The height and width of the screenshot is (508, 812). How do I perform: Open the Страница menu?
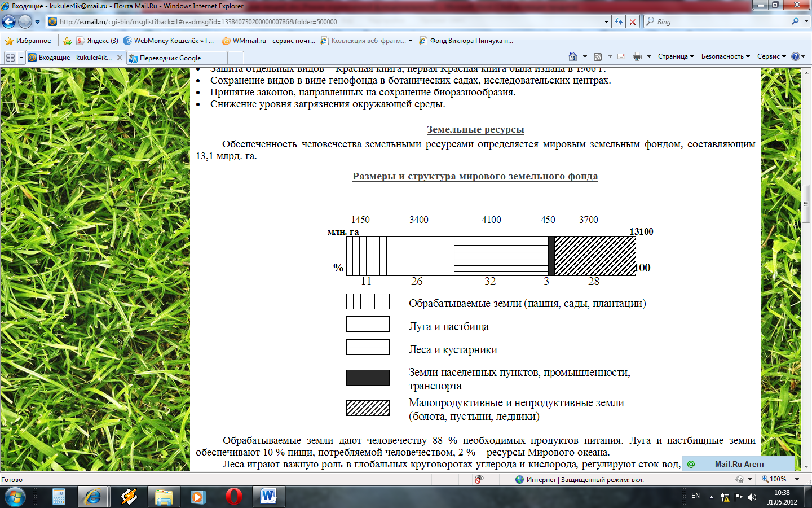tap(676, 56)
